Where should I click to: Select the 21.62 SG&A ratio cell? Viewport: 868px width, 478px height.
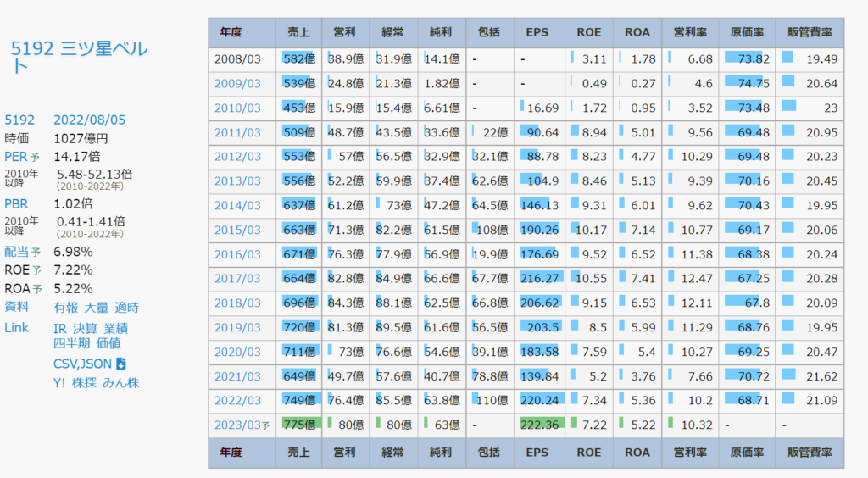[x=810, y=376]
